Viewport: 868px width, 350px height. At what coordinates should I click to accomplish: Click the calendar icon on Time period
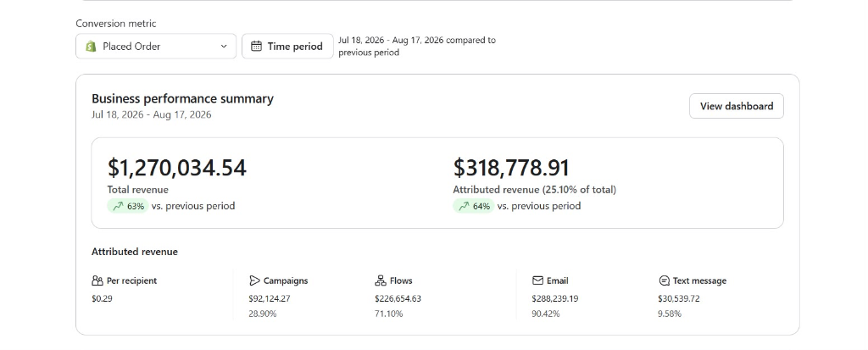[256, 47]
